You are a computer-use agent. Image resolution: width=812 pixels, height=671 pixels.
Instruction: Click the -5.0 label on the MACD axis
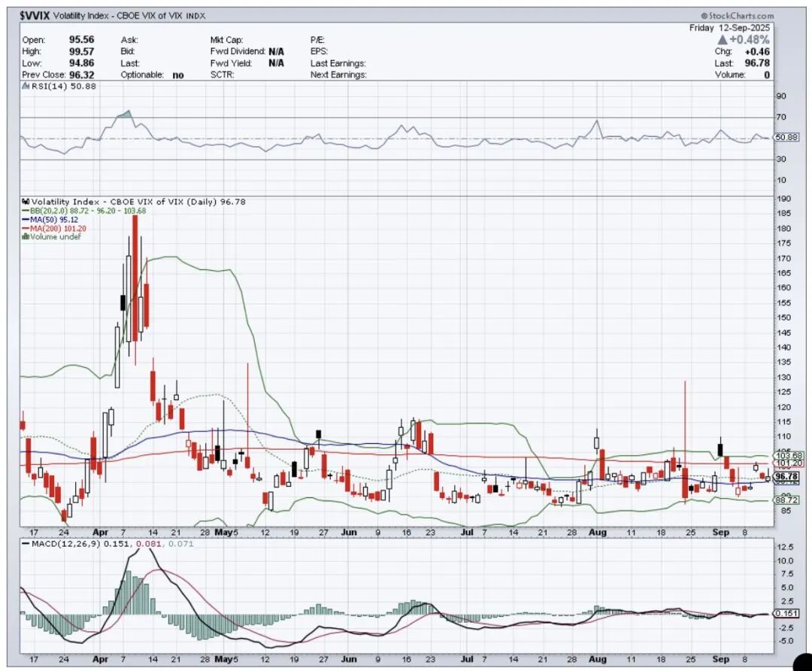[x=786, y=641]
